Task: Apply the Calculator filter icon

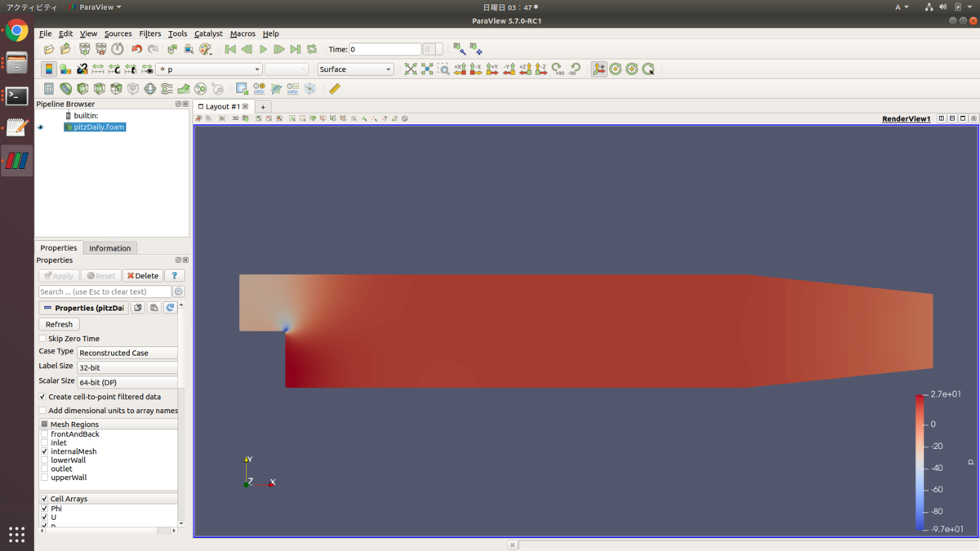Action: [x=49, y=88]
